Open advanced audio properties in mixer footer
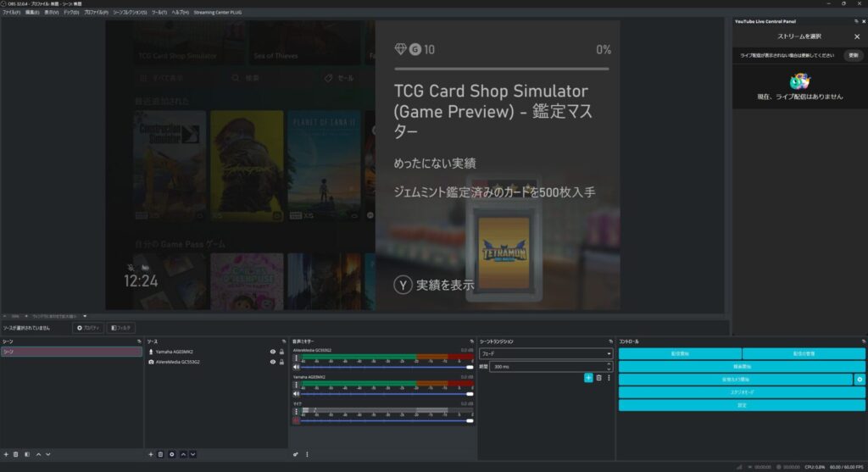This screenshot has width=868, height=472. 296,454
